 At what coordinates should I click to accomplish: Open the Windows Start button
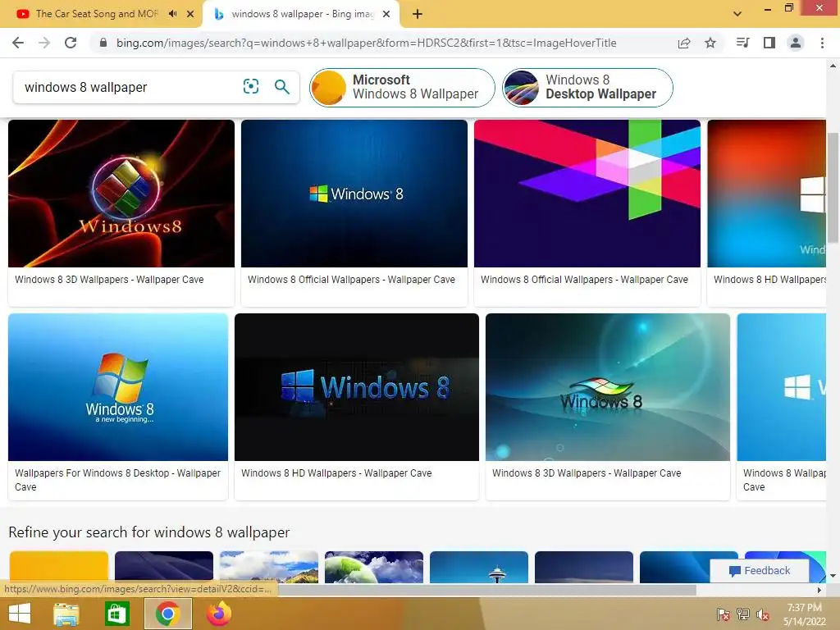click(20, 614)
